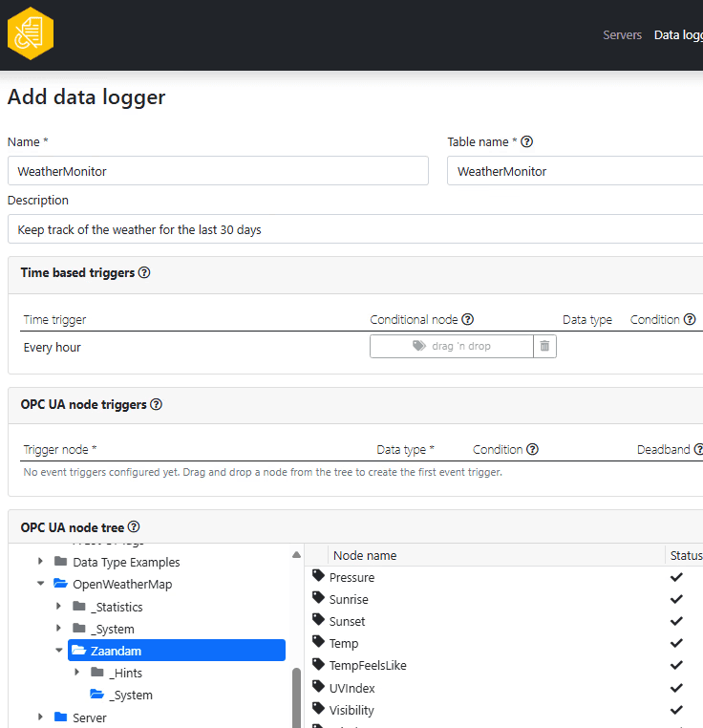
Task: Click the TempFeelsLike tag icon
Action: coord(318,664)
